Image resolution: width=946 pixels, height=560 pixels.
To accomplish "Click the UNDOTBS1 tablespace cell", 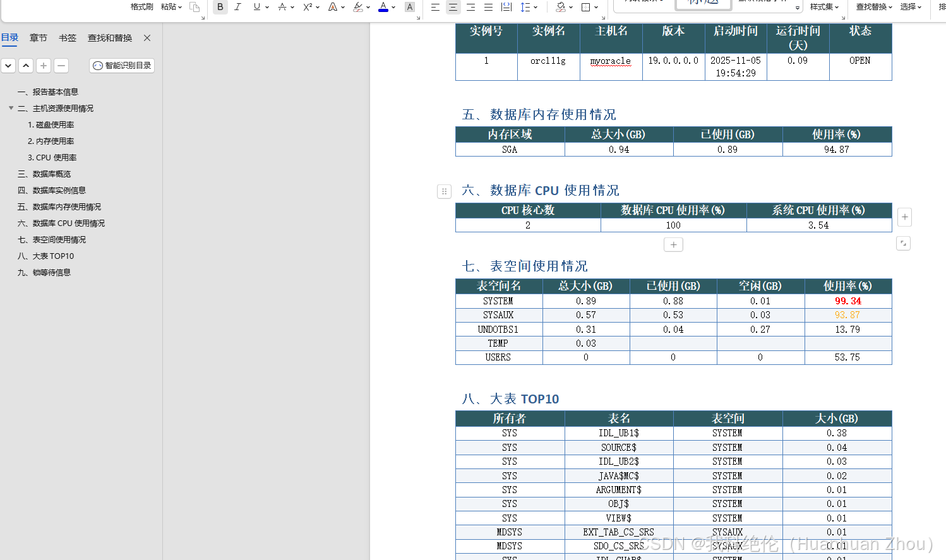I will point(498,330).
